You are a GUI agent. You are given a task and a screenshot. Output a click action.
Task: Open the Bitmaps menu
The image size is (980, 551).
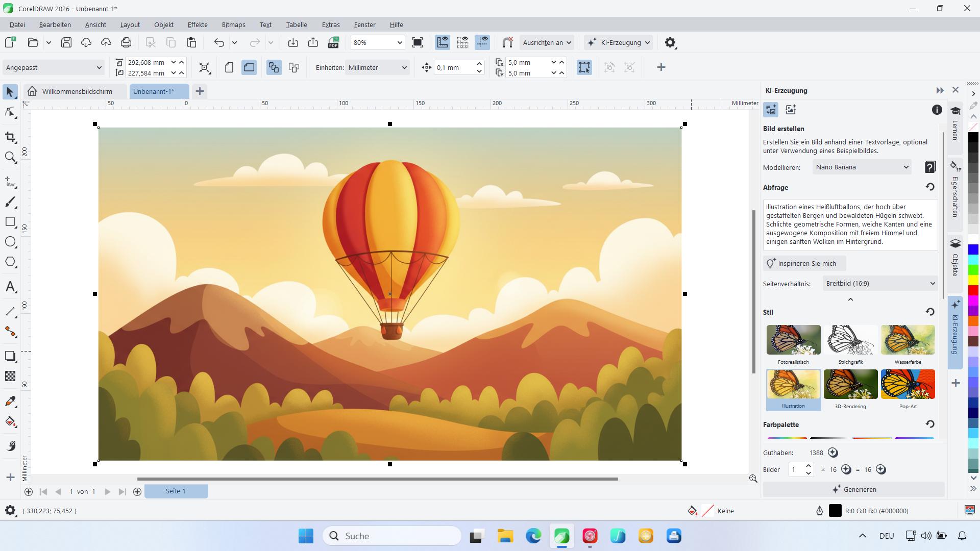click(x=233, y=24)
